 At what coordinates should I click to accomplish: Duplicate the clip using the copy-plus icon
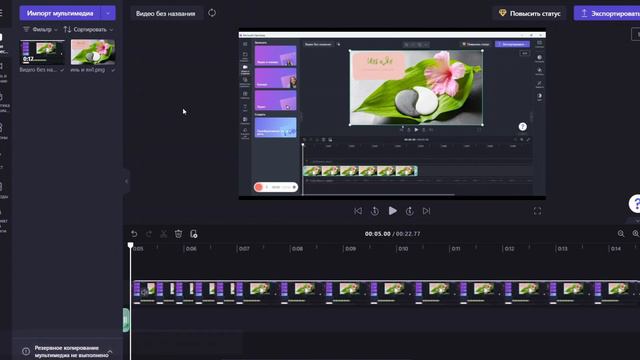(x=193, y=234)
